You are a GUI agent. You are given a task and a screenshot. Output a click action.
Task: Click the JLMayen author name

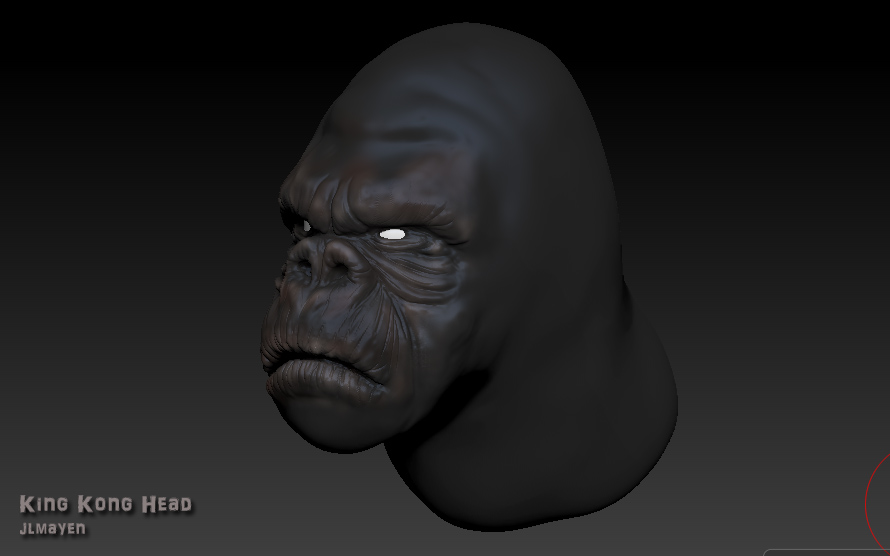pyautogui.click(x=53, y=529)
